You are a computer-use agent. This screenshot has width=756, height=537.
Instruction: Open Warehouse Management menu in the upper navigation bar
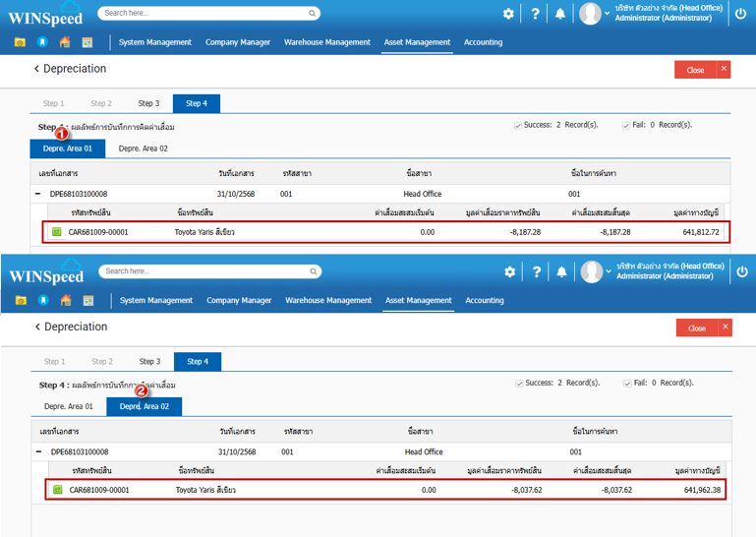tap(327, 42)
